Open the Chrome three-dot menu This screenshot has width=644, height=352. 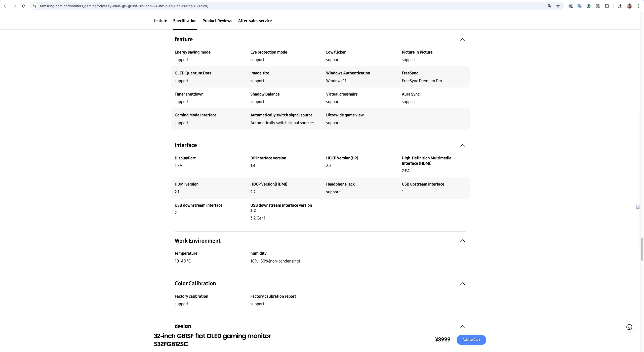coord(638,6)
